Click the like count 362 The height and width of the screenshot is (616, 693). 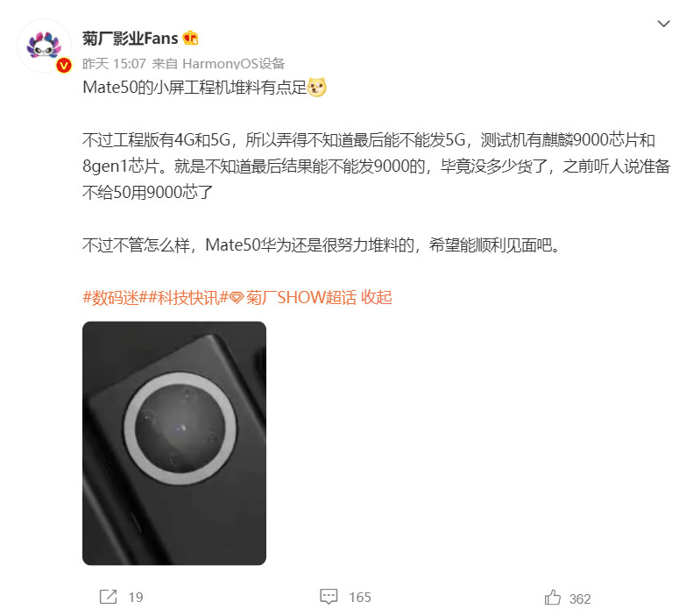click(580, 598)
